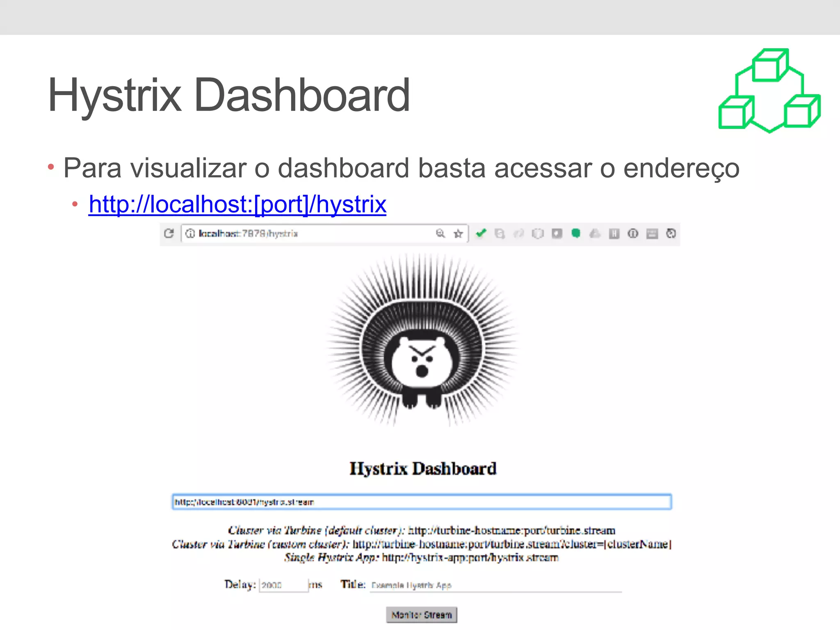Open the site info icon beside localhost

point(190,233)
